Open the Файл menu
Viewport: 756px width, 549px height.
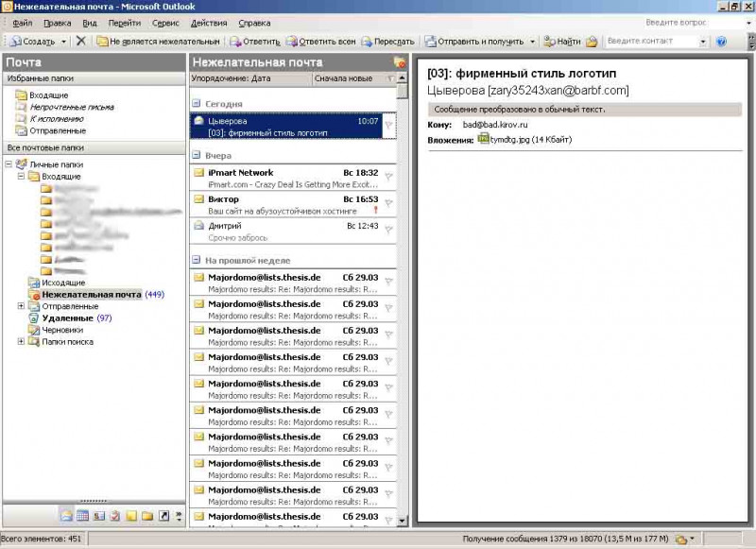point(22,23)
